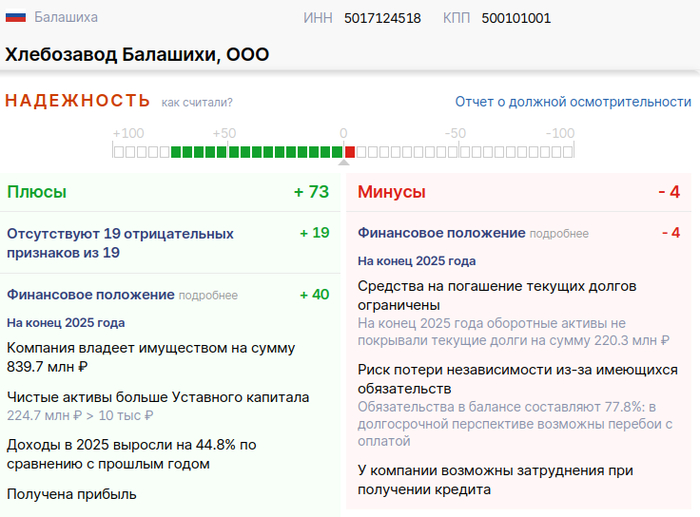The width and height of the screenshot is (700, 517).
Task: Click the gray triangle marker under the zero mark
Action: click(343, 163)
